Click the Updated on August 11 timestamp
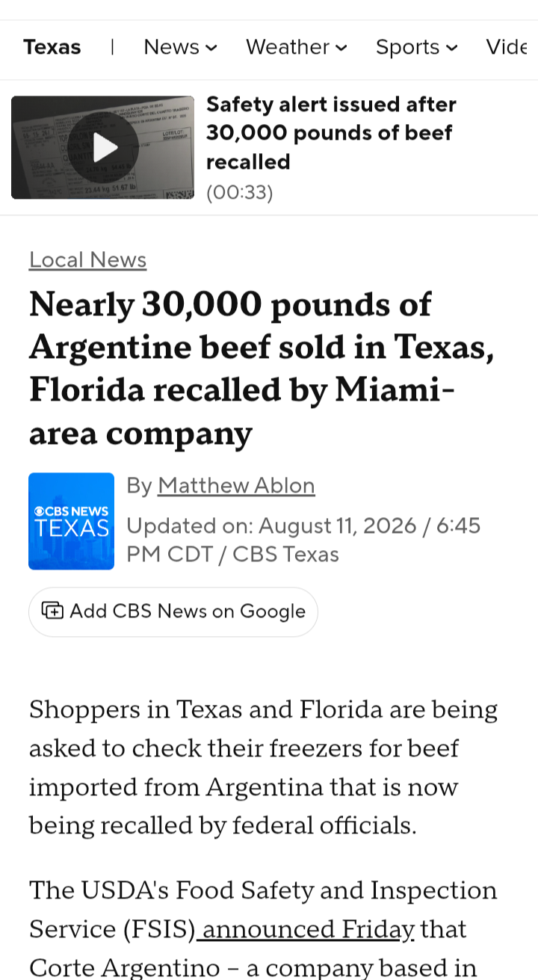Image resolution: width=538 pixels, height=980 pixels. click(x=303, y=540)
